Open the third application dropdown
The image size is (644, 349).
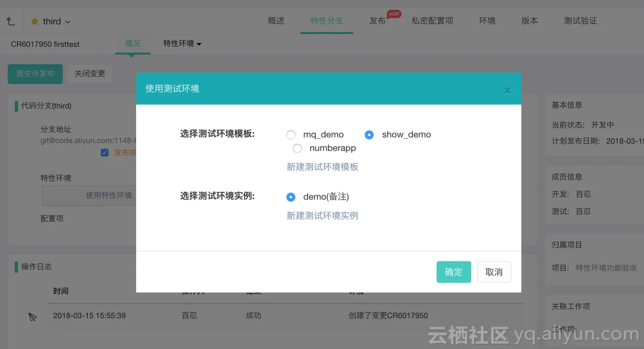click(x=56, y=21)
